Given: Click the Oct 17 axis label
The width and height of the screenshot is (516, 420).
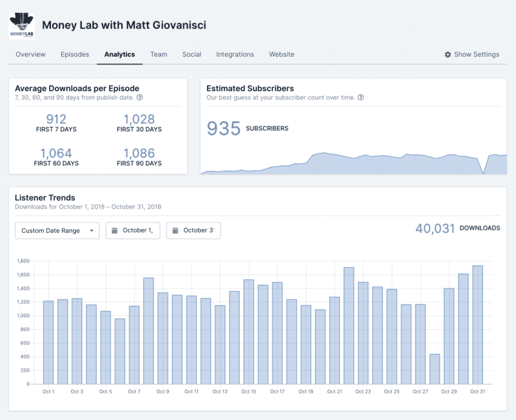Looking at the screenshot, I should coord(277,392).
